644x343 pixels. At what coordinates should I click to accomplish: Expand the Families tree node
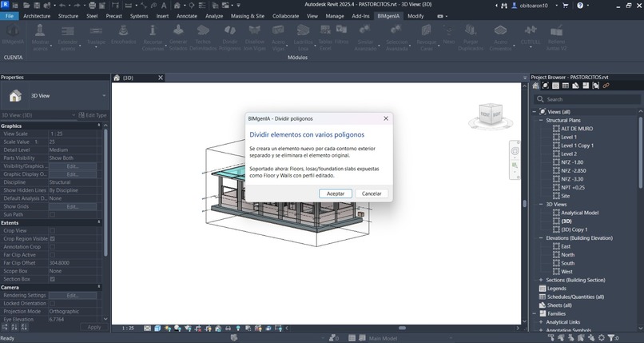pos(535,313)
